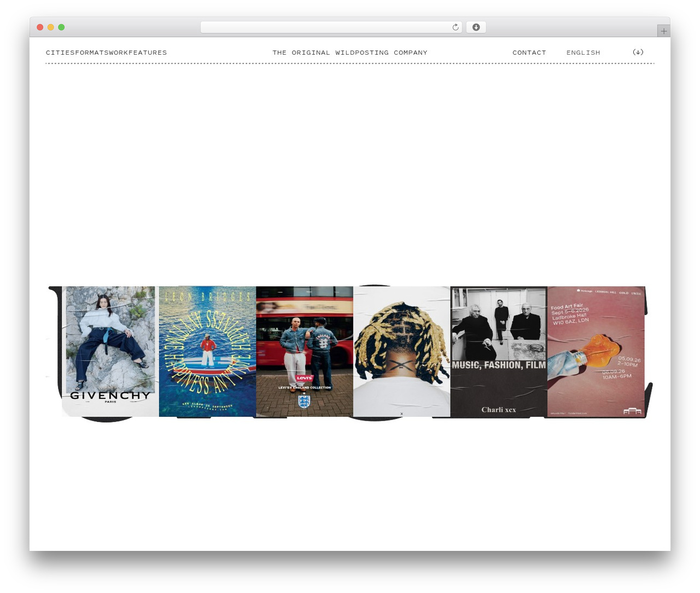This screenshot has height=593, width=700.
Task: Reload the page with the refresh icon
Action: click(455, 27)
